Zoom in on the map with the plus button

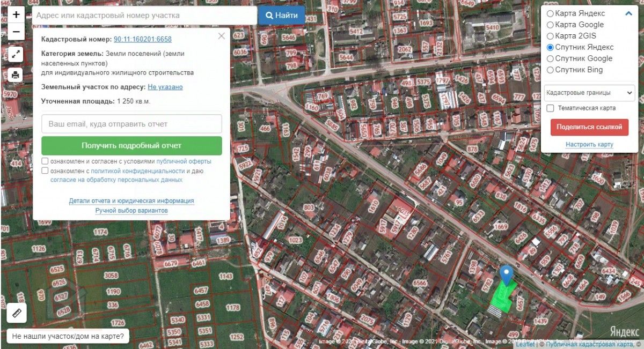[16, 14]
